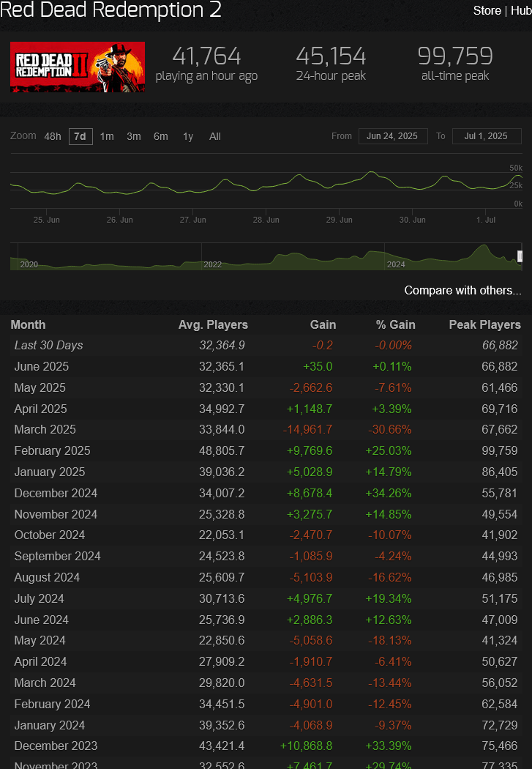Select the 48h zoom range
The height and width of the screenshot is (769, 532).
tap(53, 136)
